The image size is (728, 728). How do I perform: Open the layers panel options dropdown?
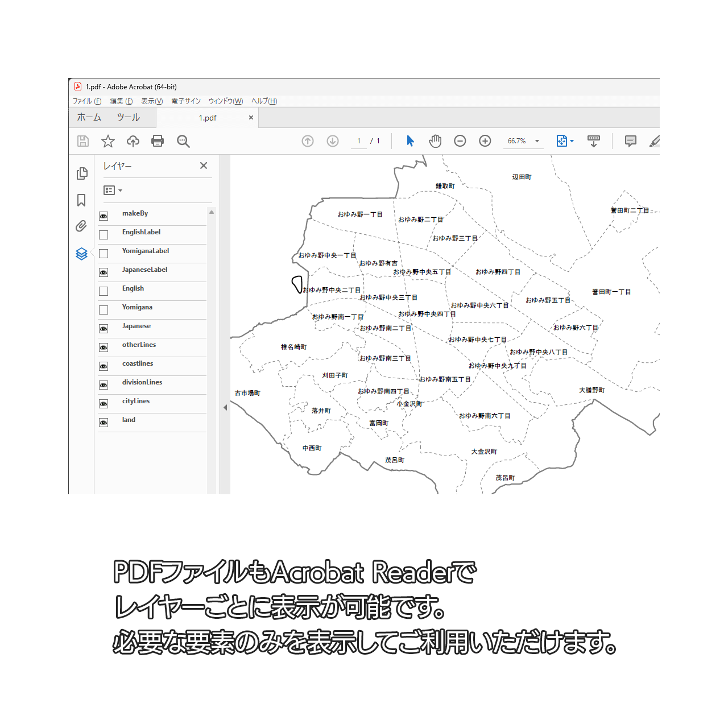coord(113,191)
